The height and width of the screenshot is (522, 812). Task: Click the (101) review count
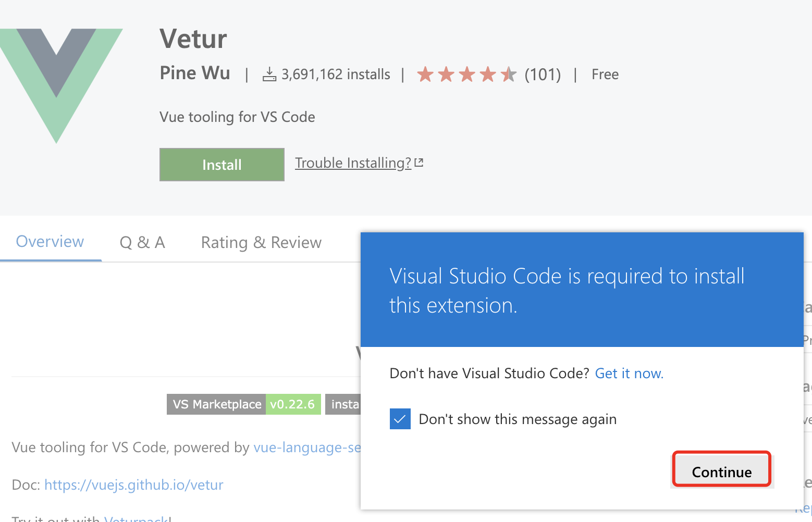(543, 74)
